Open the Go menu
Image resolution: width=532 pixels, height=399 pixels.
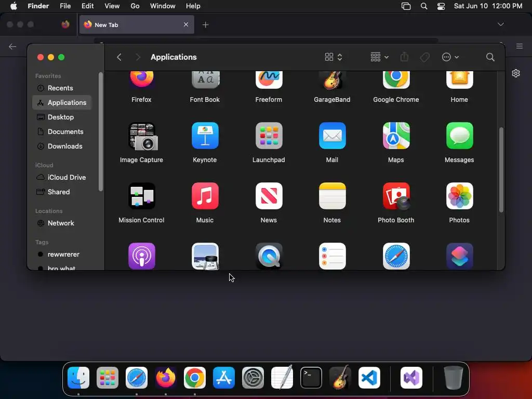coord(135,6)
